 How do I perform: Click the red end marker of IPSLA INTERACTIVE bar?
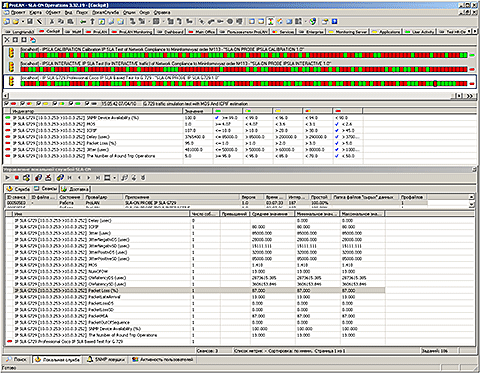(x=472, y=69)
